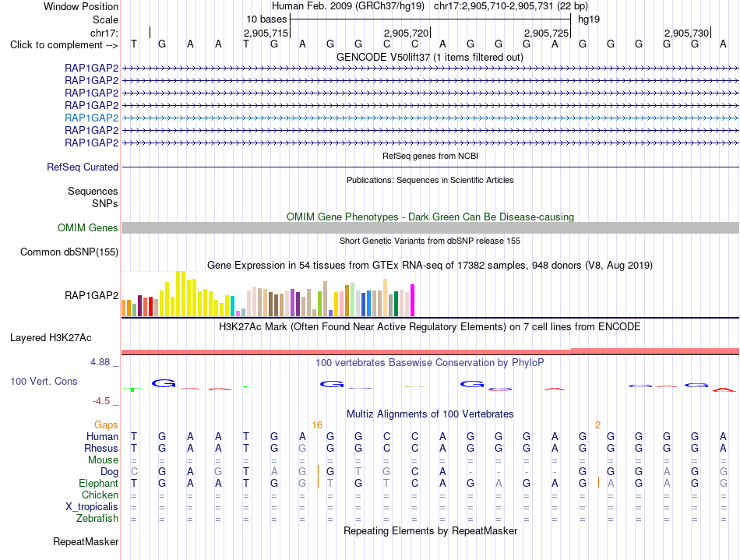
Task: Click the red A PhyloP logo at far right
Action: 724,389
